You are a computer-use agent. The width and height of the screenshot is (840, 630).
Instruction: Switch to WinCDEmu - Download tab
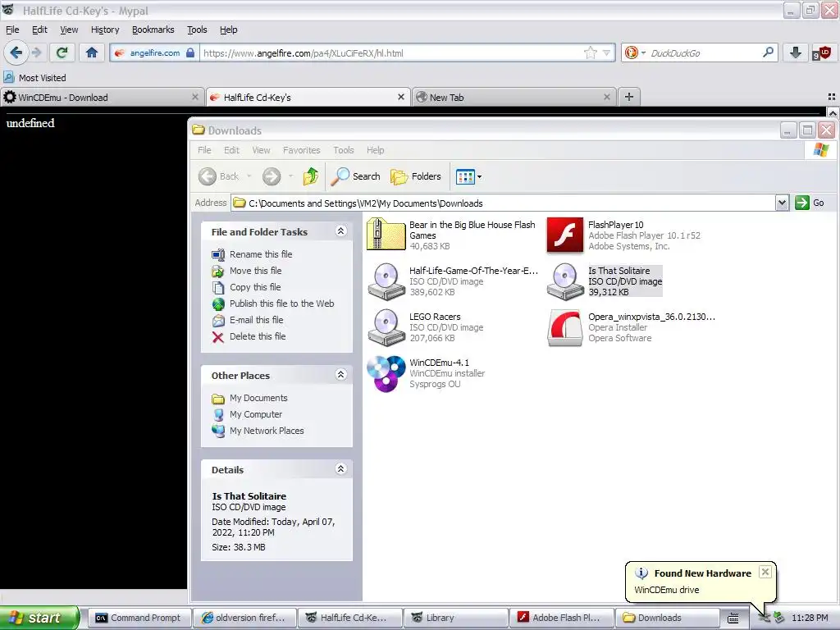coord(102,98)
